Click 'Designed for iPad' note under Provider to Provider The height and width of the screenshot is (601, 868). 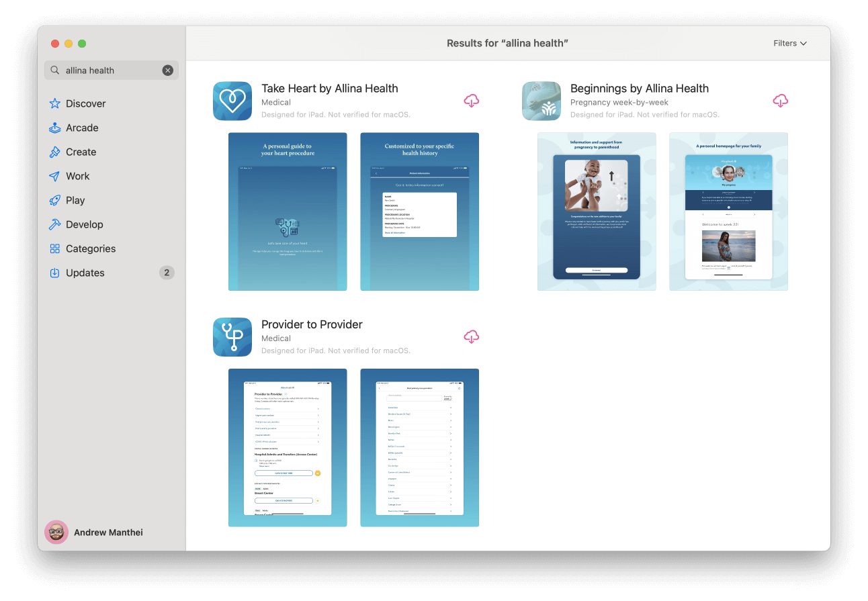click(x=336, y=351)
